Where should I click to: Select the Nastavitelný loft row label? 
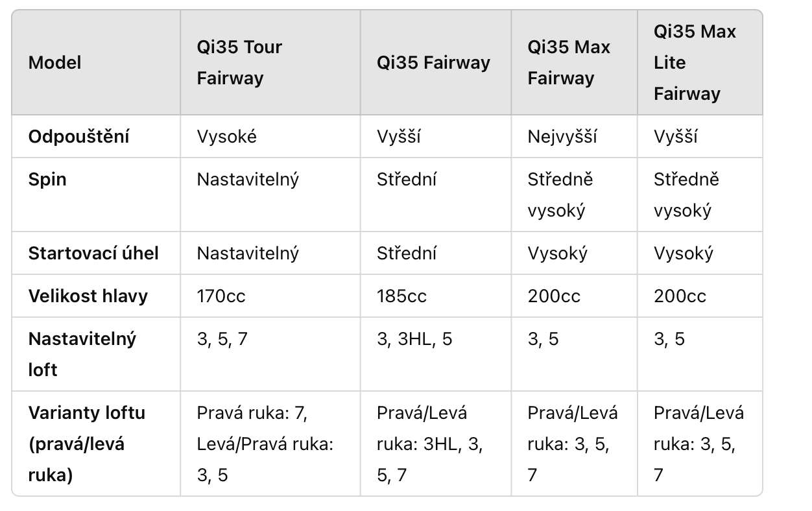click(x=82, y=354)
